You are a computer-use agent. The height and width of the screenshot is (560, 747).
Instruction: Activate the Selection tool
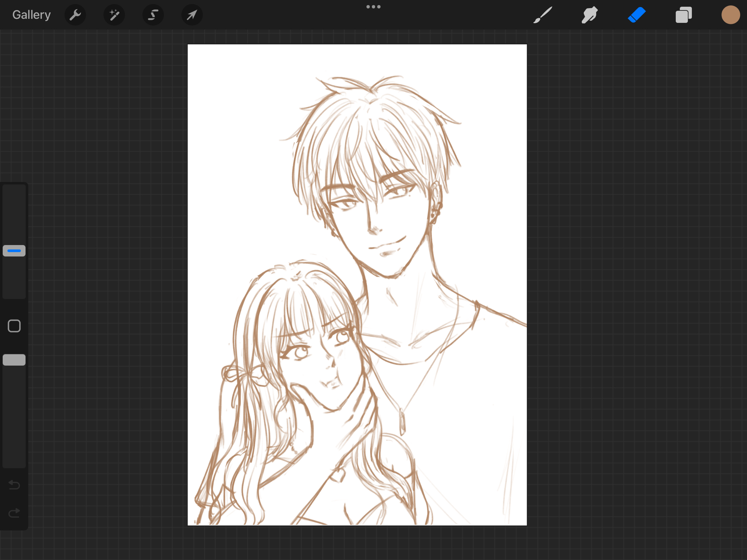(x=153, y=15)
